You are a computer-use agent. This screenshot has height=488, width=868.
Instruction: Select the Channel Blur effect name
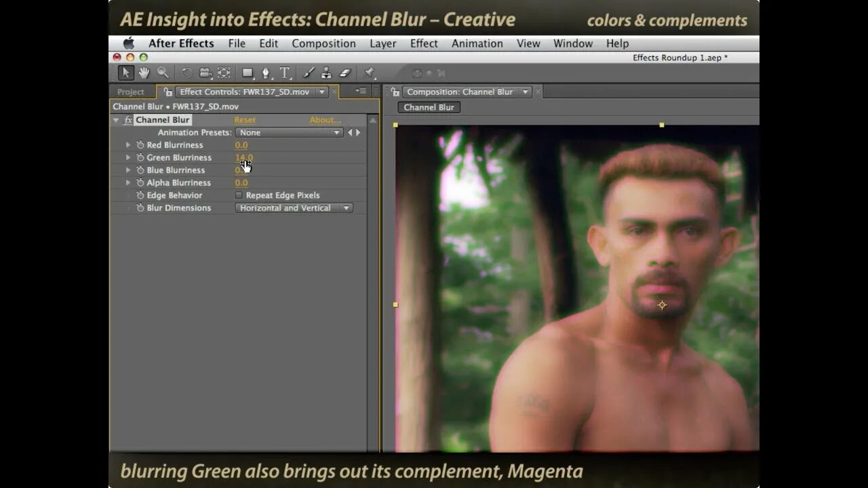pyautogui.click(x=162, y=120)
